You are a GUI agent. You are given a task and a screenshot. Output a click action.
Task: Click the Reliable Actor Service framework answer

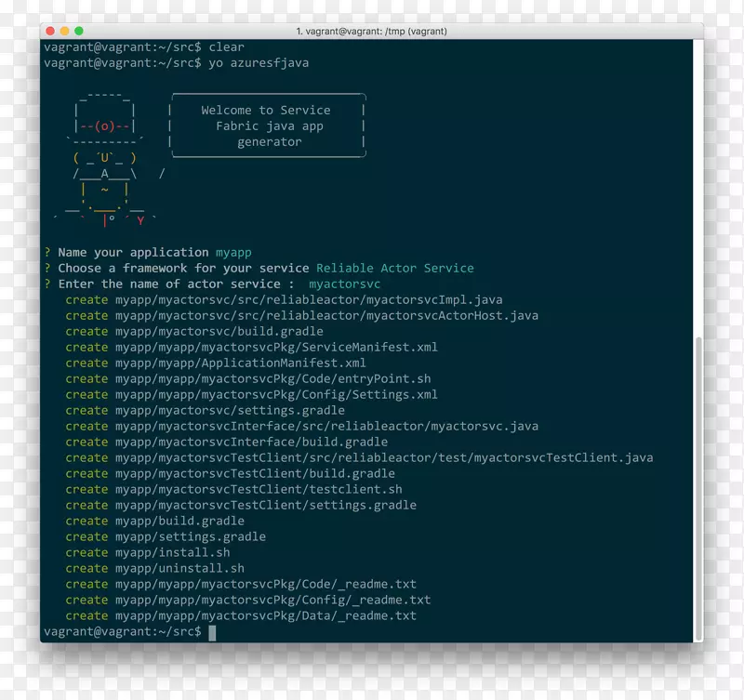[x=394, y=268]
